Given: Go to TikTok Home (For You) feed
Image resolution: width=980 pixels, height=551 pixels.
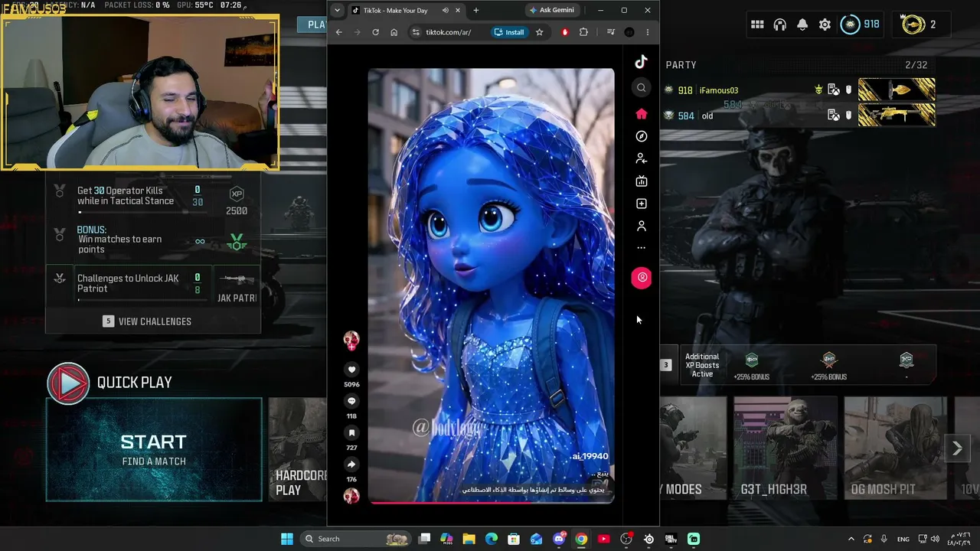Looking at the screenshot, I should click(642, 114).
